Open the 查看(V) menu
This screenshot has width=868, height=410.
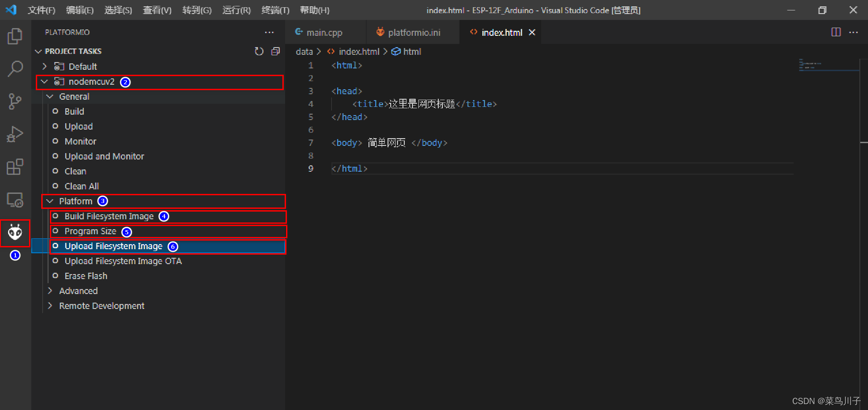[157, 10]
